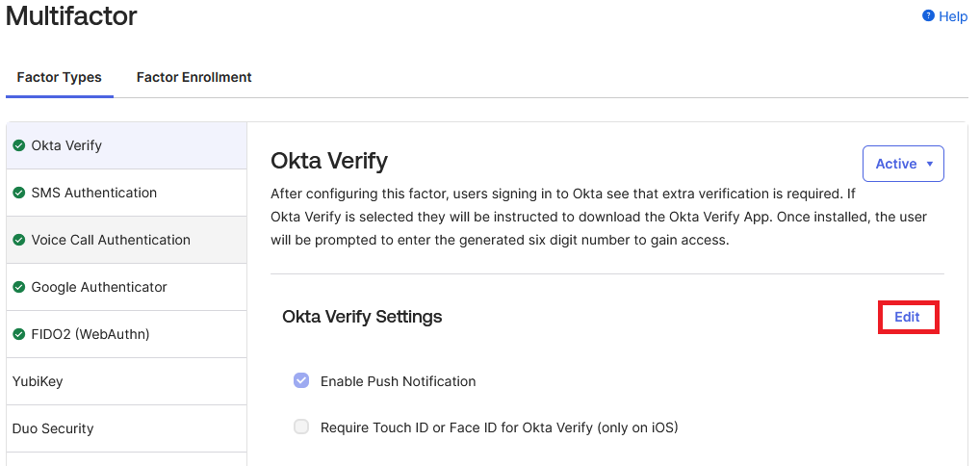Screen dimensions: 980x466
Task: Click green check icon beside Voice Call Authentication
Action: pyautogui.click(x=18, y=240)
